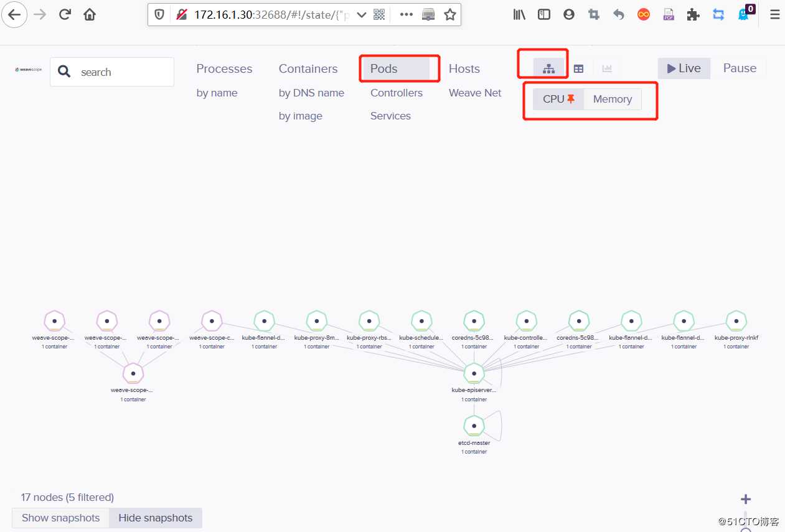Unpin the CPU metric pin icon

point(571,98)
